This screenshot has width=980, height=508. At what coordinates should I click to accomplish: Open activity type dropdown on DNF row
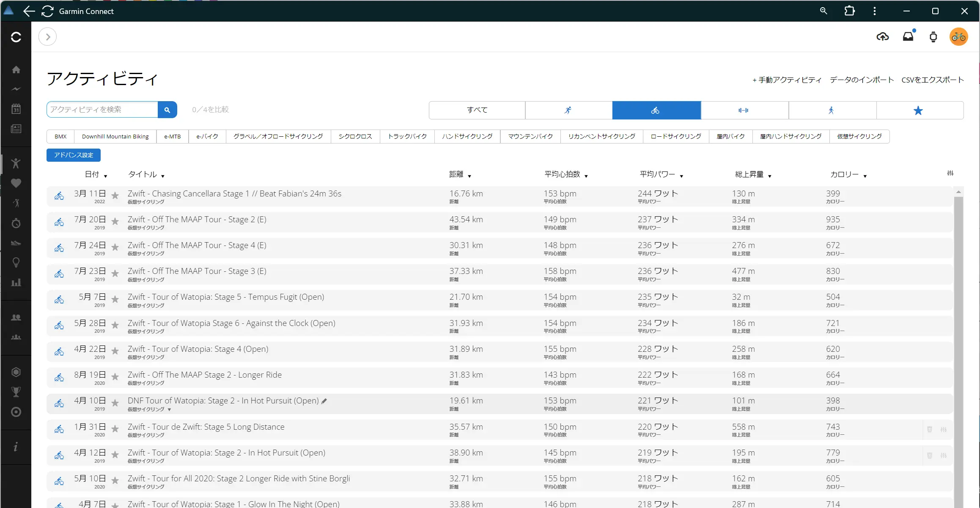169,410
